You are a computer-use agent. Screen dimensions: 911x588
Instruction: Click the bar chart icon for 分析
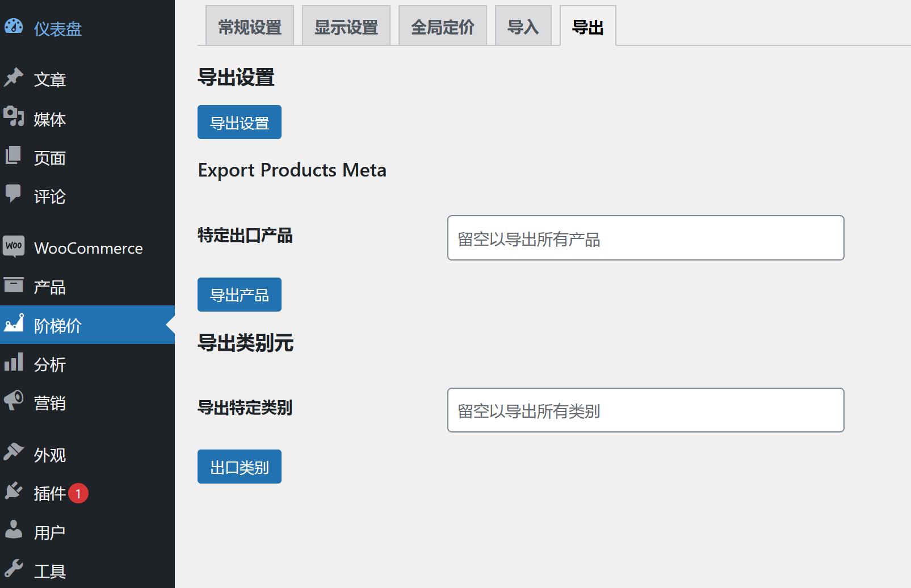coord(13,362)
